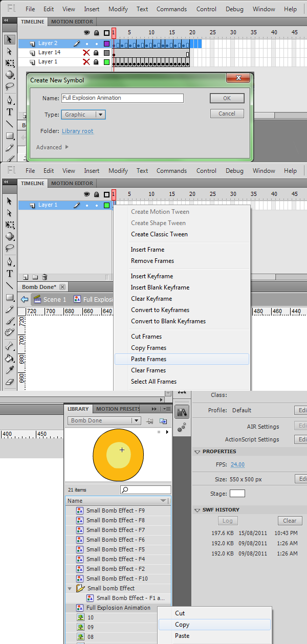Click the Clear button under SWF History
This screenshot has height=644, width=307.
[x=290, y=521]
